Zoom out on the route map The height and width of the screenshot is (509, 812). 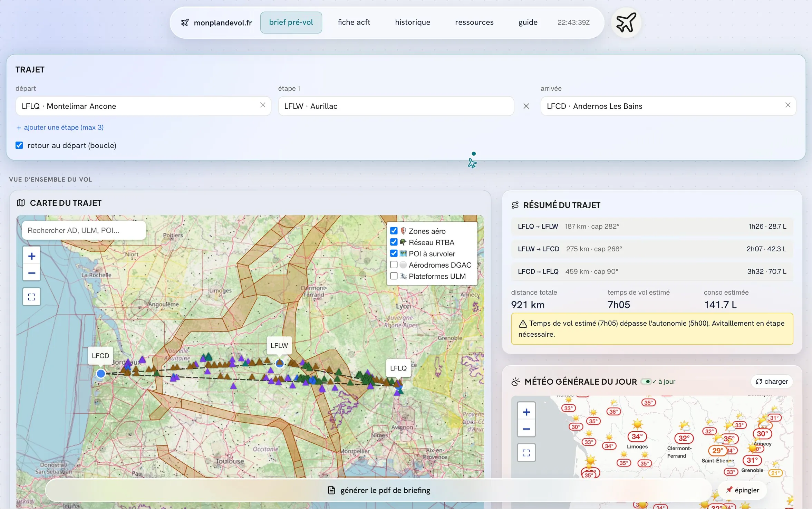(x=31, y=273)
